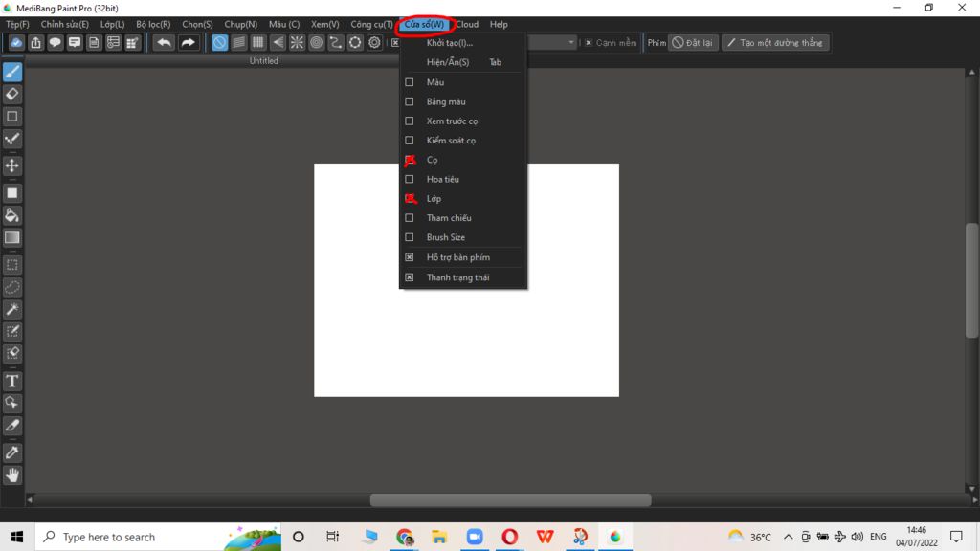Open snap settings gear icon
The image size is (980, 551).
(374, 42)
